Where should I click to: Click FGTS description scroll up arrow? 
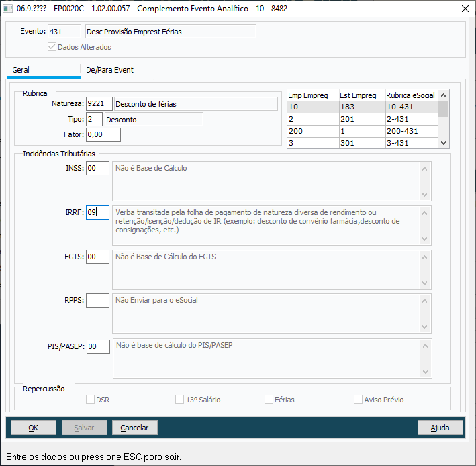(x=425, y=257)
